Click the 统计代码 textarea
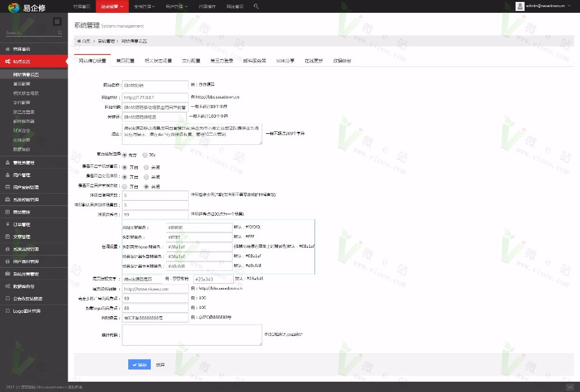Screen dimensions: 580x392 point(192,335)
